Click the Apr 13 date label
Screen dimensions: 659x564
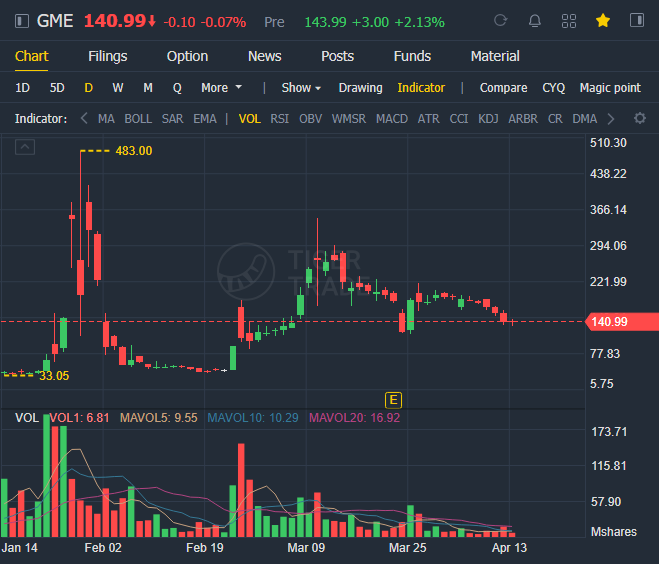509,548
